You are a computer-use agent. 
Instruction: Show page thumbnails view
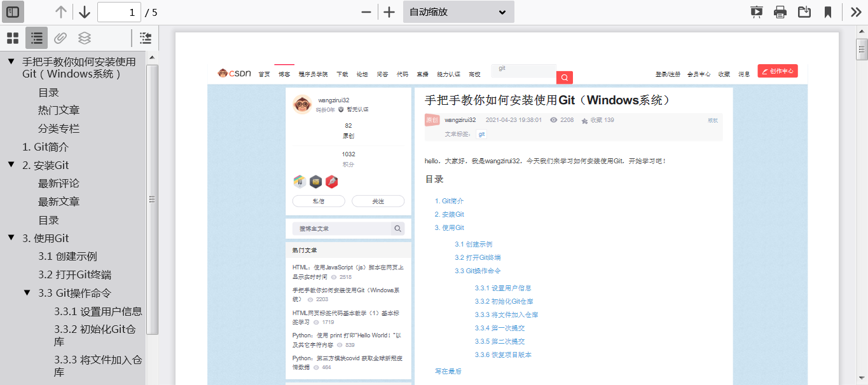point(13,38)
